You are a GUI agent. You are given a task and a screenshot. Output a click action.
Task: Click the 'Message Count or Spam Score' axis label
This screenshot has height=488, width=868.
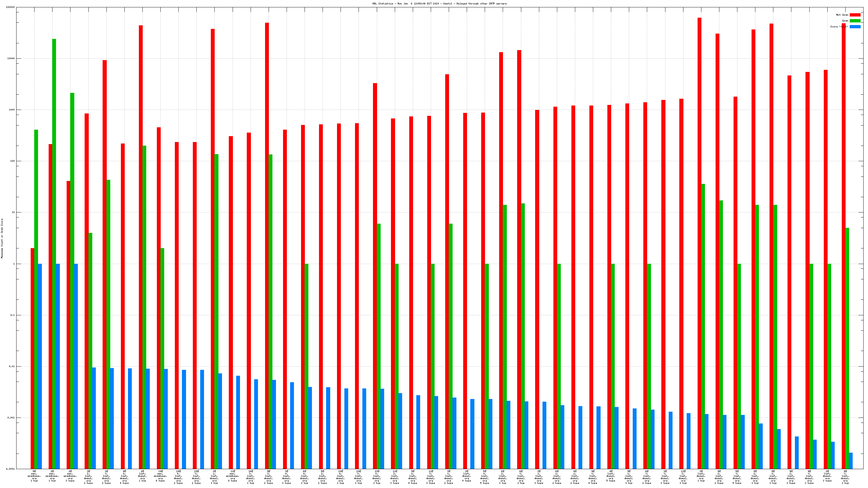[x=2, y=238]
